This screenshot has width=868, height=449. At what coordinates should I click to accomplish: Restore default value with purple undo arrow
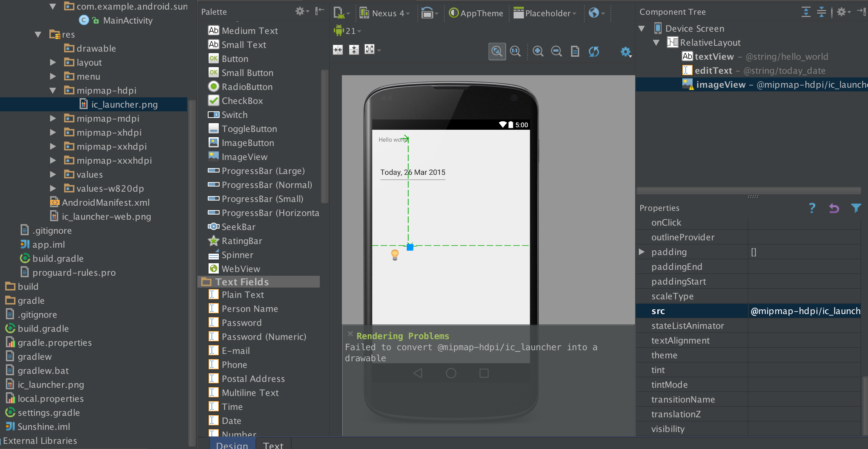[834, 208]
